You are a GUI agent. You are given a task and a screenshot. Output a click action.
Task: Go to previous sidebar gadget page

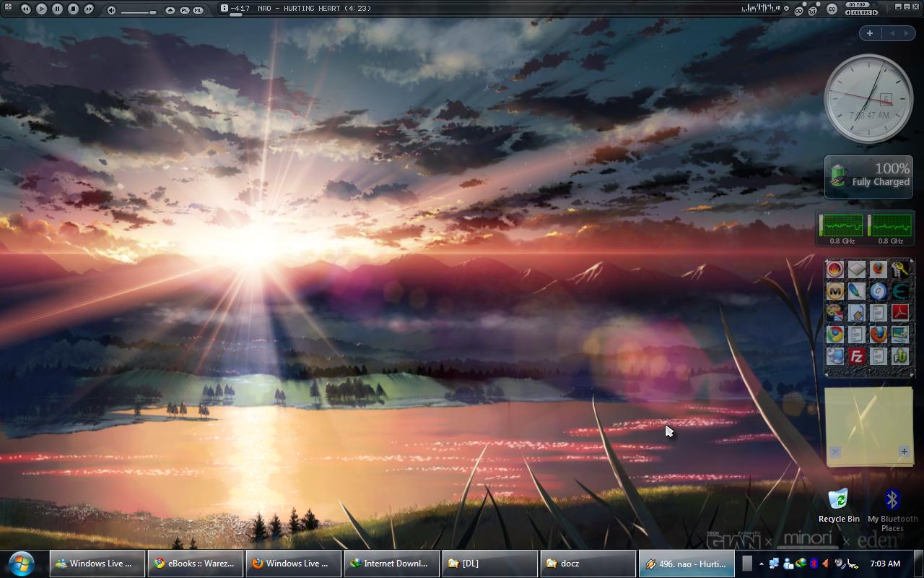coord(892,33)
